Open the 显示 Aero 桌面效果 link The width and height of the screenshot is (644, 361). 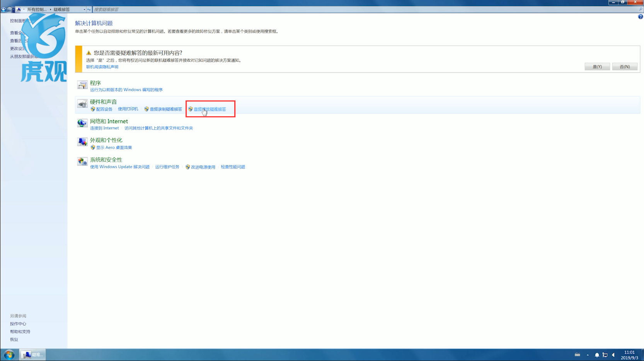pyautogui.click(x=114, y=147)
